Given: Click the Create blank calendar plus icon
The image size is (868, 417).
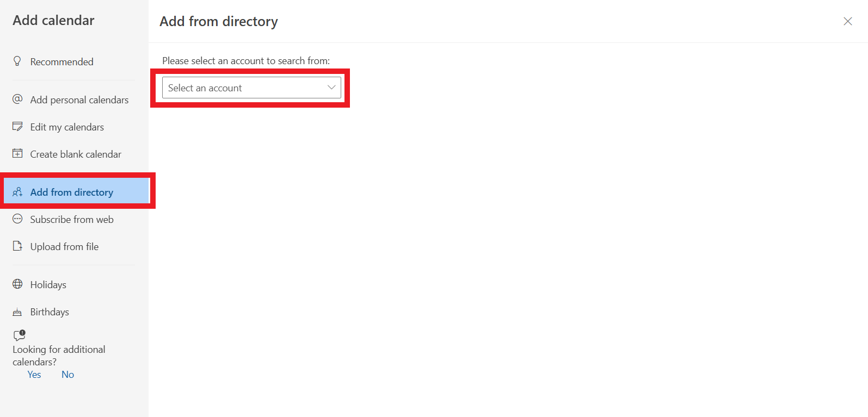Looking at the screenshot, I should pyautogui.click(x=17, y=153).
